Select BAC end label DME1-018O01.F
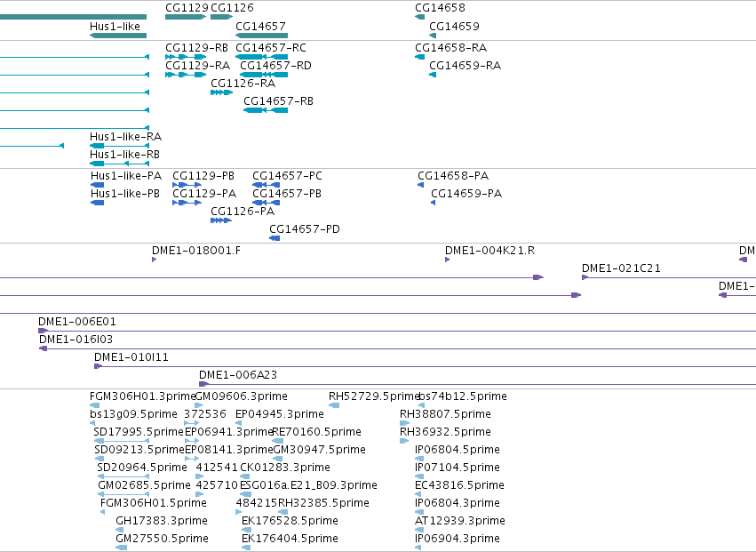Viewport: 756px width, 552px height. (x=196, y=251)
